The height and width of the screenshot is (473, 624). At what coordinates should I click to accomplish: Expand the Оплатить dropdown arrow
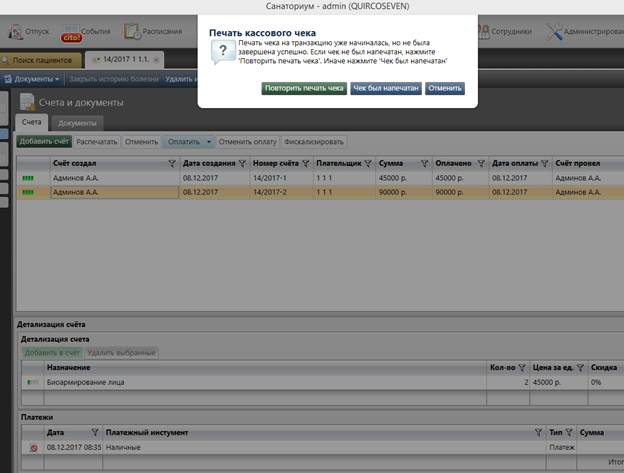pos(209,142)
